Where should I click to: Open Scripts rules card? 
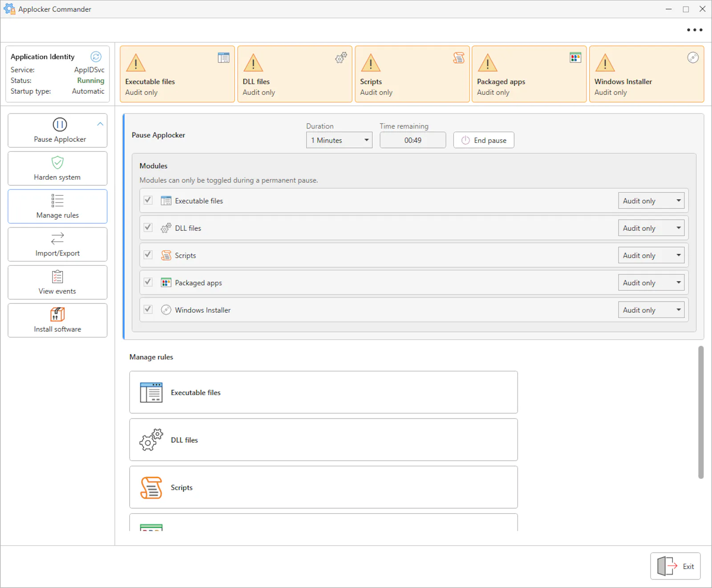[x=324, y=487]
